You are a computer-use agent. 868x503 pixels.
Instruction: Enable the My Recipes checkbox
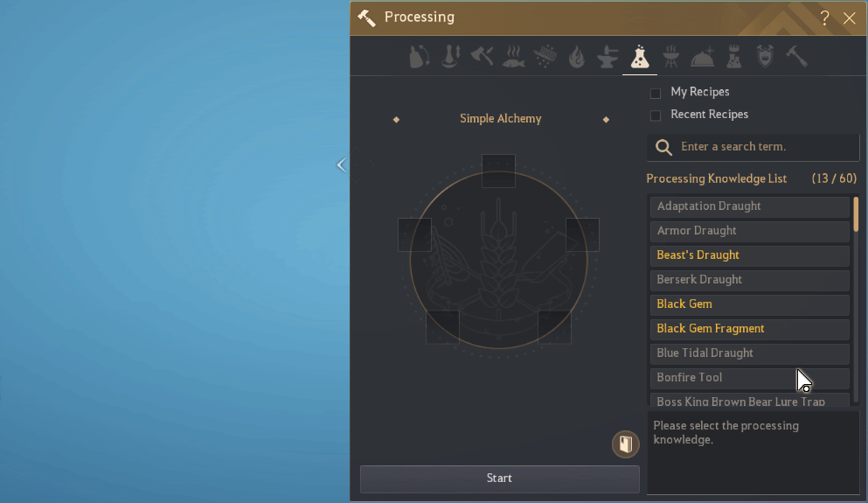point(656,93)
